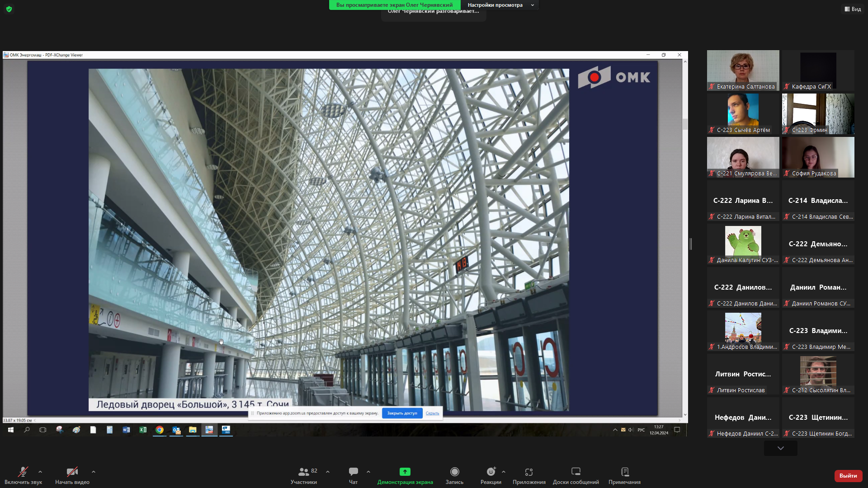Expand arrow next to Участники
Screen dimensions: 868x488
[328, 472]
